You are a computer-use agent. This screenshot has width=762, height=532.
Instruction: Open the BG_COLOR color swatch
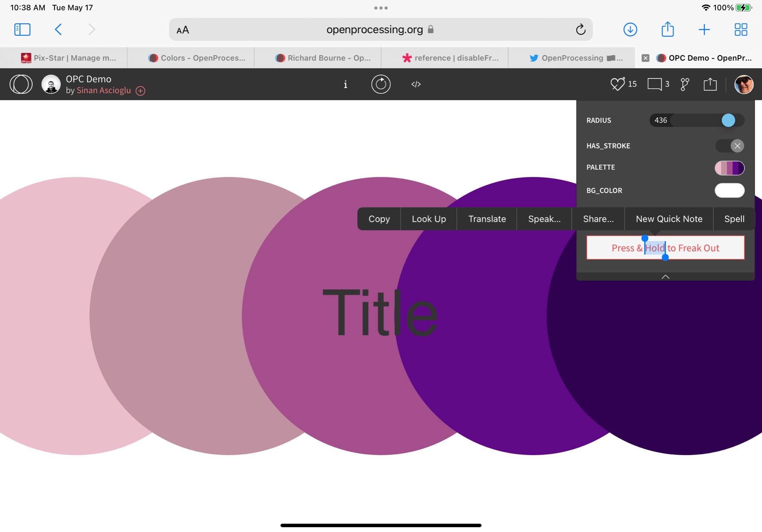coord(729,190)
